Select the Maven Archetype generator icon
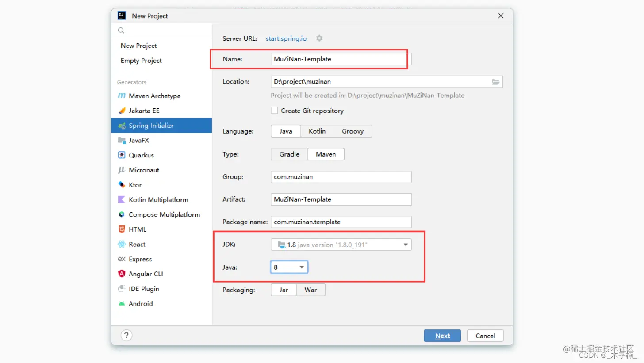Image resolution: width=644 pixels, height=363 pixels. [122, 96]
